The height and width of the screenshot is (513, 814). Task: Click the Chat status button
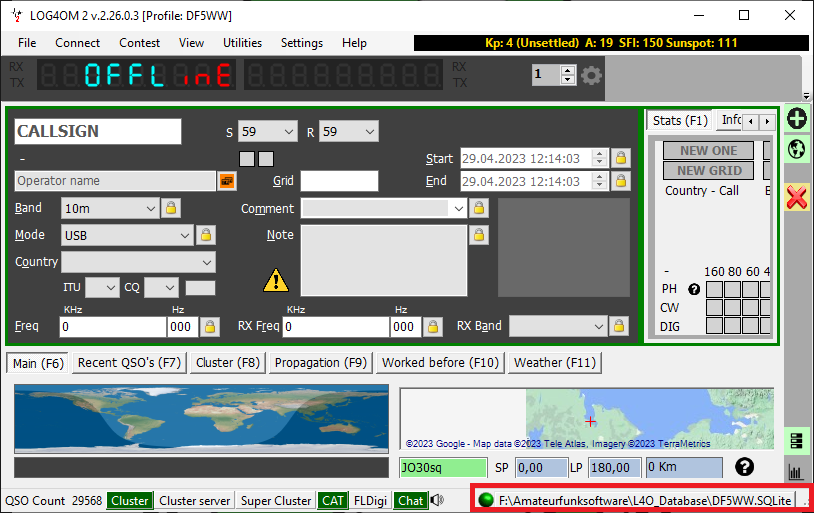point(411,501)
